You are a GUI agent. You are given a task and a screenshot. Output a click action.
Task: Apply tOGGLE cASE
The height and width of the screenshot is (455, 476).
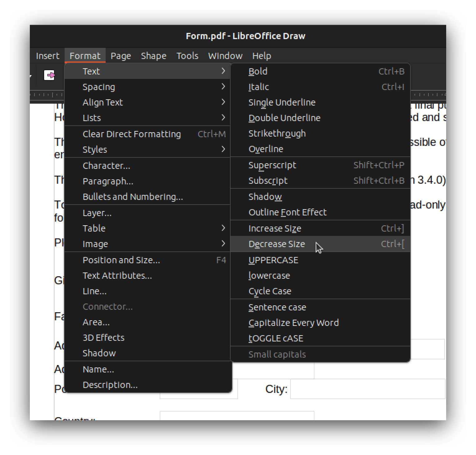tap(320, 338)
